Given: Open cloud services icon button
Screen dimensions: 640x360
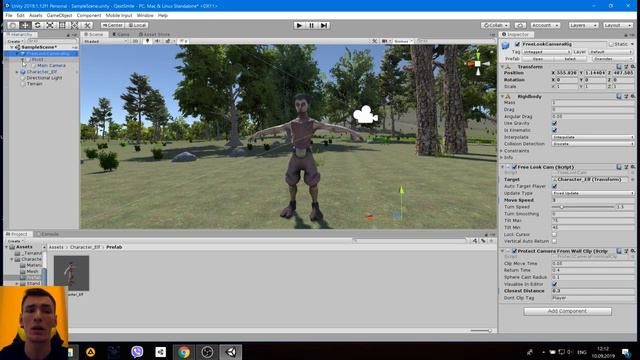Looking at the screenshot, I should click(520, 25).
